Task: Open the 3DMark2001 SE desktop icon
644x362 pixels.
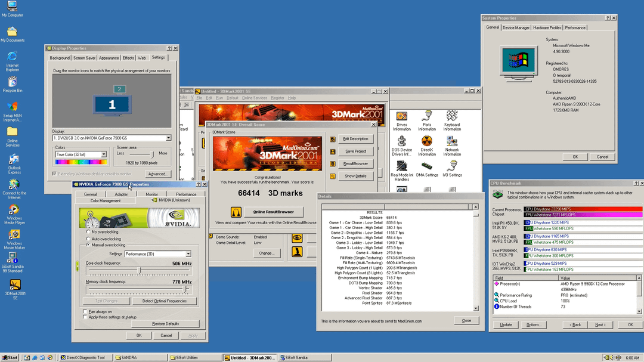Action: pyautogui.click(x=15, y=284)
